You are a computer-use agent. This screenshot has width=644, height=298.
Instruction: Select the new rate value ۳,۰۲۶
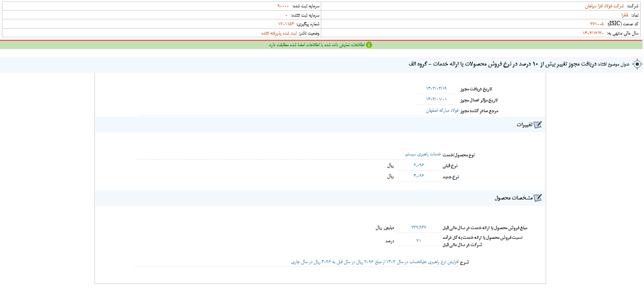[420, 177]
